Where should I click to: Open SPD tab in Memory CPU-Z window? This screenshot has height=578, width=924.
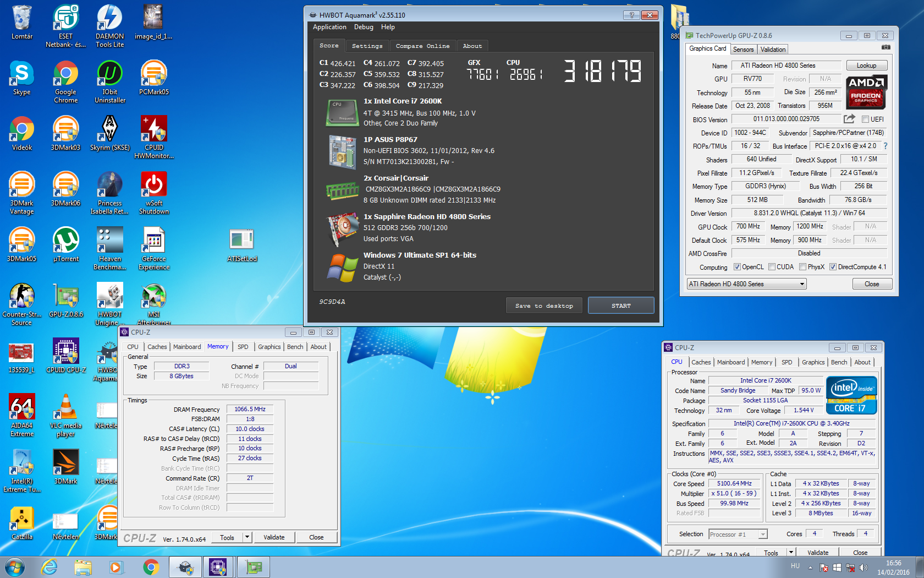(x=243, y=347)
